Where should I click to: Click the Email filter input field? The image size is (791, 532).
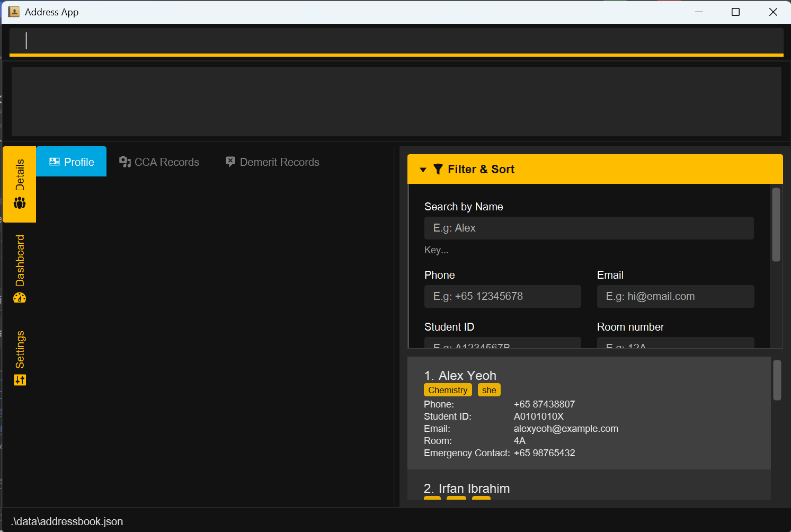(675, 296)
